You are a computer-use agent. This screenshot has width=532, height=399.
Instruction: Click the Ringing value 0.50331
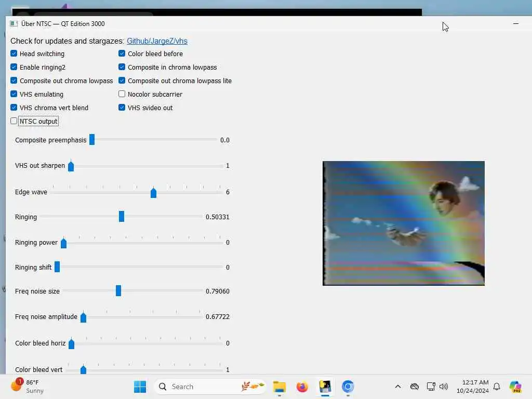coord(218,217)
